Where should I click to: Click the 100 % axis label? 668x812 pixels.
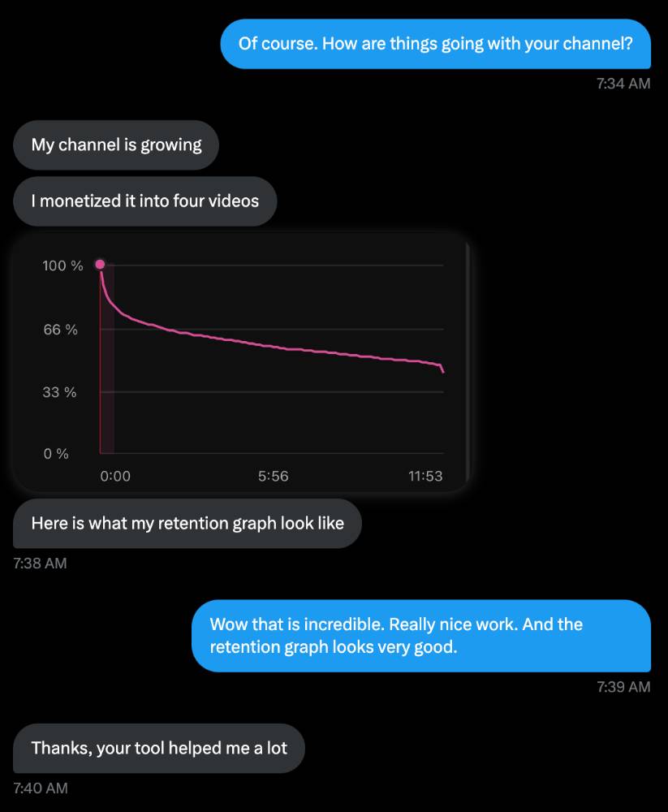pos(62,266)
